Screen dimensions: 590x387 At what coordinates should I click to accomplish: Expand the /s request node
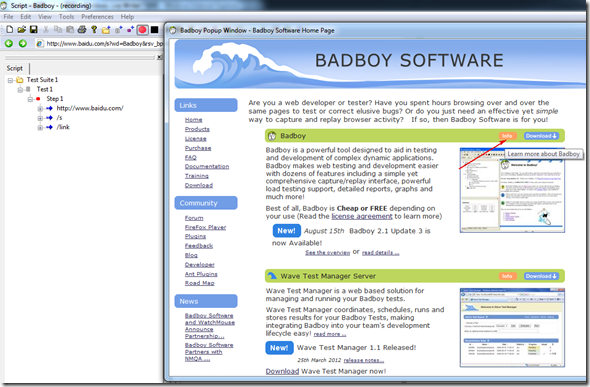pos(40,118)
